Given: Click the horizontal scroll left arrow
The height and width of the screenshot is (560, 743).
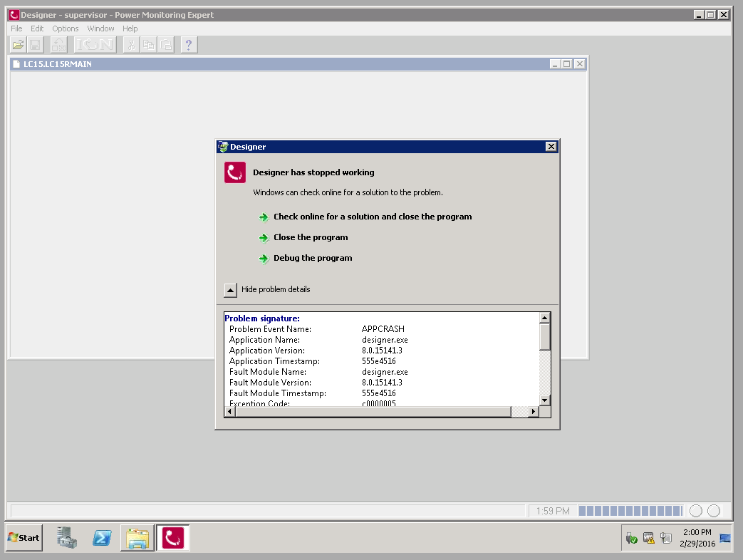Looking at the screenshot, I should [230, 411].
